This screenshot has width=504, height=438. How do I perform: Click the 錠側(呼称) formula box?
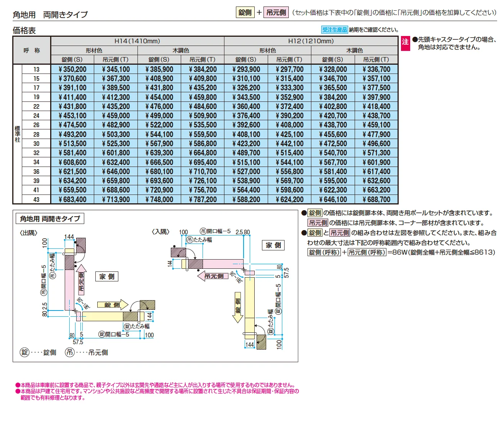point(324,252)
